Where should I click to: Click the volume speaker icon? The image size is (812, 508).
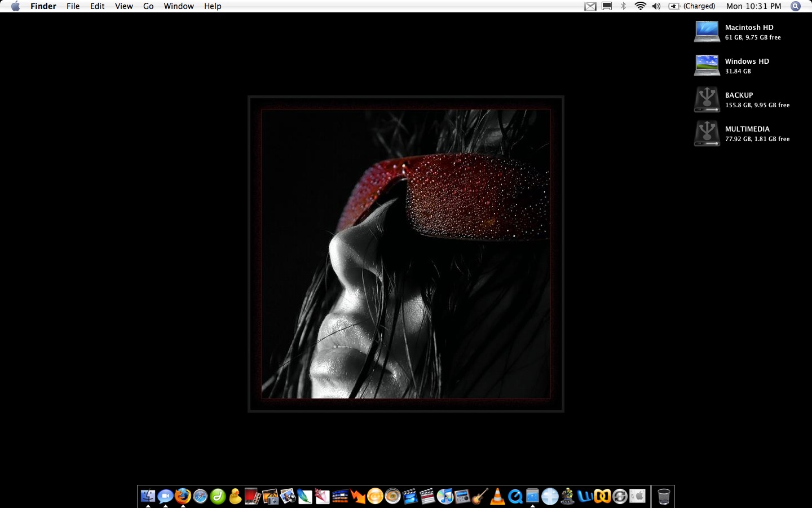coord(656,6)
